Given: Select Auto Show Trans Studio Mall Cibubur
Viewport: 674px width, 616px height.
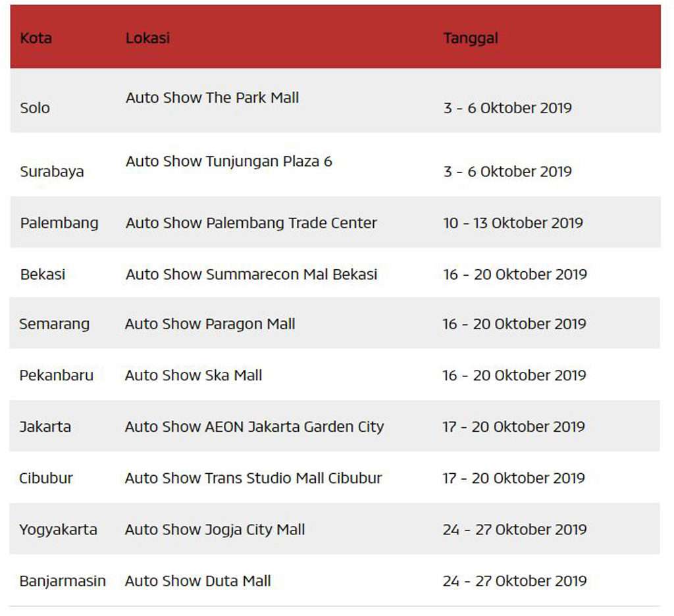Looking at the screenshot, I should tap(253, 478).
